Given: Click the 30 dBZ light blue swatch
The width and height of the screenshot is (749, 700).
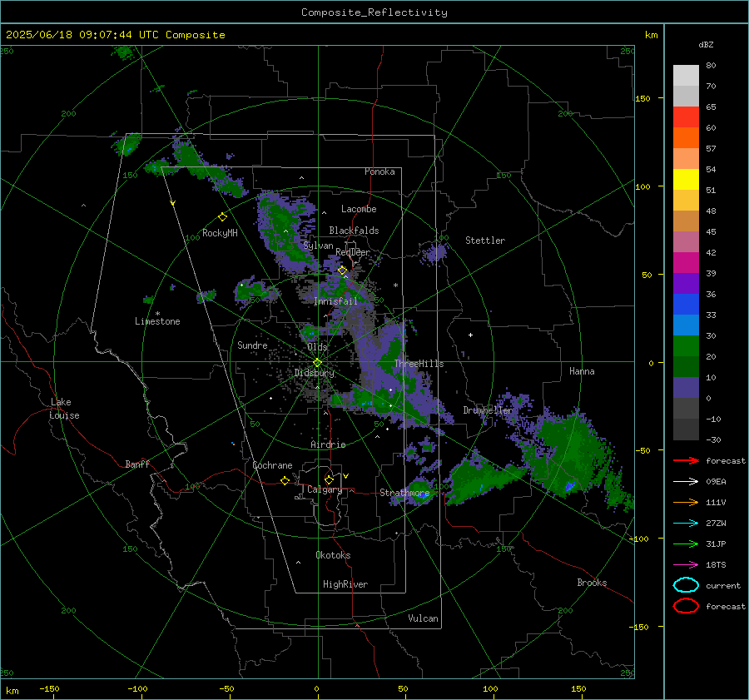Looking at the screenshot, I should pos(686,325).
